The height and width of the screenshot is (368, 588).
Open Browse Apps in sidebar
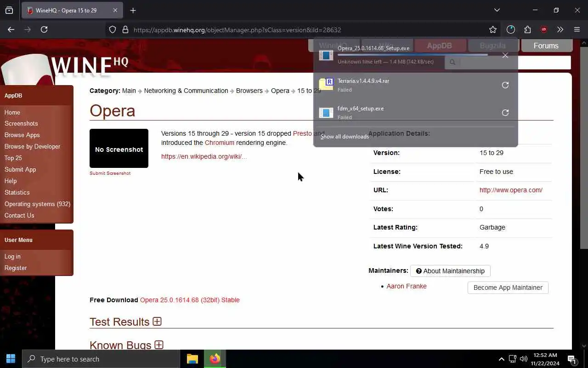coord(22,135)
